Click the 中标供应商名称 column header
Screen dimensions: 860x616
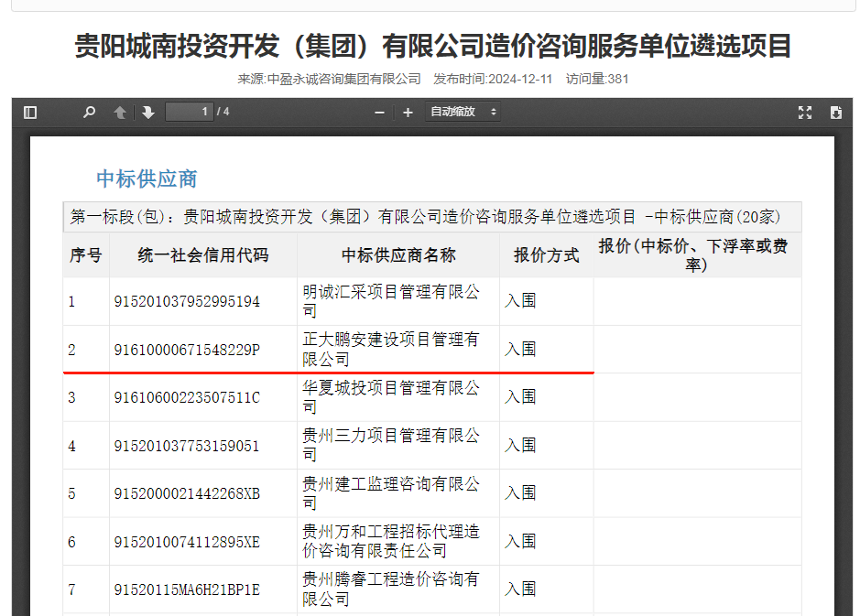coord(398,255)
